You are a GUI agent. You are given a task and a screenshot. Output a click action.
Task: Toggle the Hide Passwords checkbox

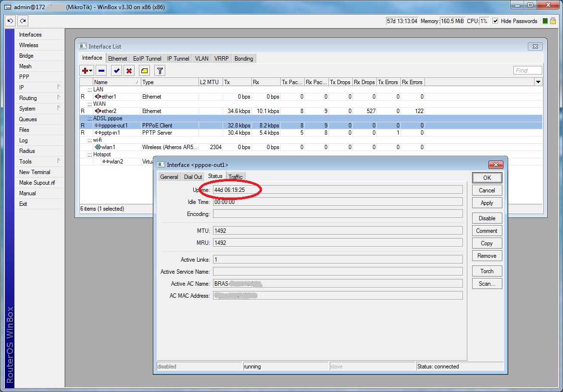(x=495, y=21)
